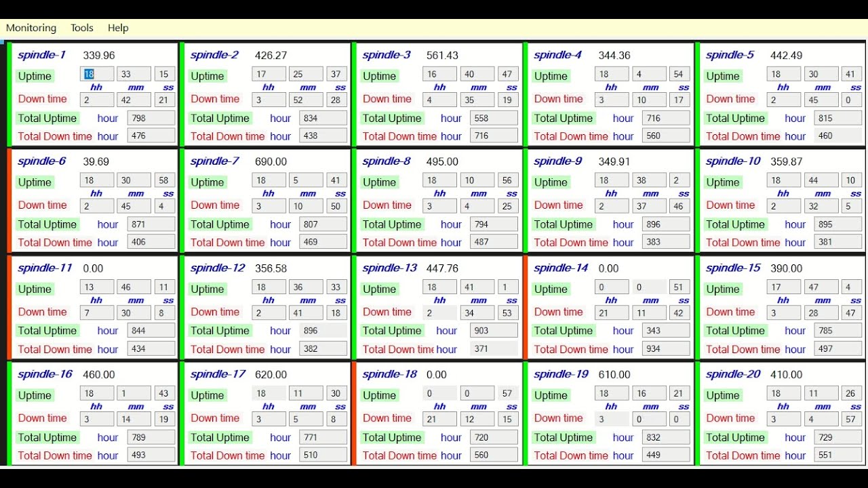The image size is (868, 488).
Task: Click spindle-19 value 610.00
Action: click(x=614, y=374)
